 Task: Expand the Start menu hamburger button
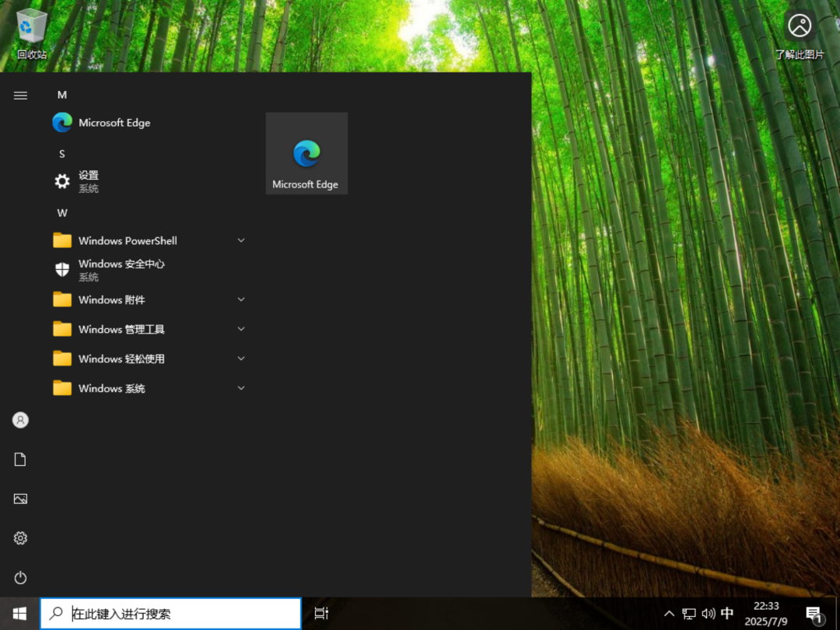point(20,96)
